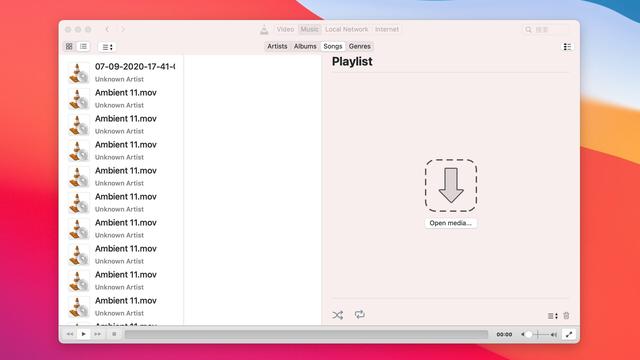Open the Music library tab
This screenshot has height=360, width=640.
[309, 29]
